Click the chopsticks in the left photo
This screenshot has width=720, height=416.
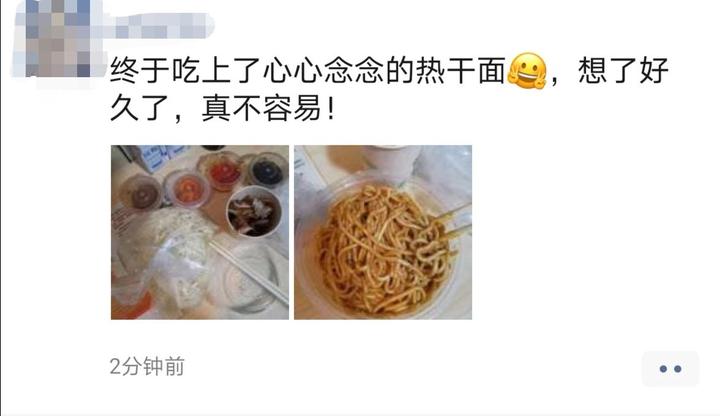click(249, 272)
